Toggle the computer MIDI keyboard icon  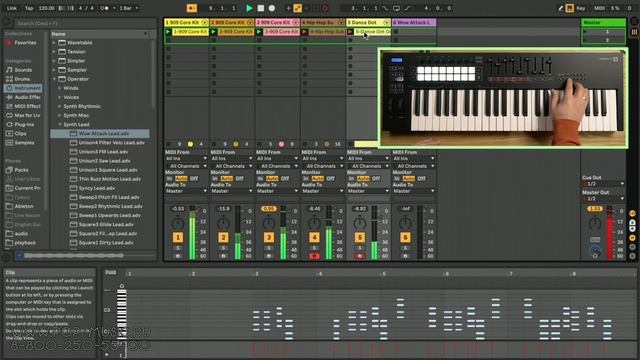(569, 8)
